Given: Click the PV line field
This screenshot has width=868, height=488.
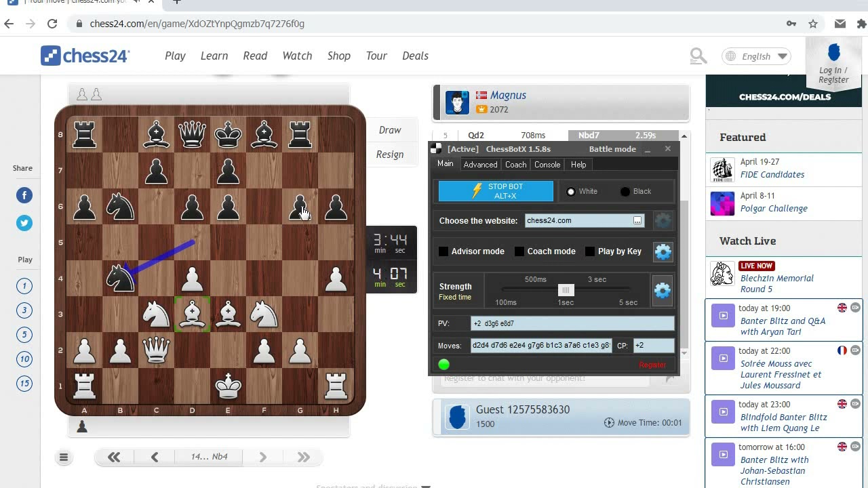Looking at the screenshot, I should coord(572,324).
